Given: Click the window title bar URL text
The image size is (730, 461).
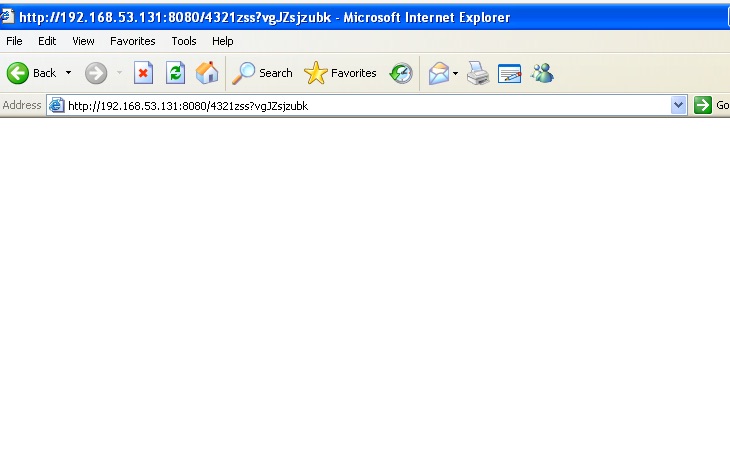Looking at the screenshot, I should (175, 18).
